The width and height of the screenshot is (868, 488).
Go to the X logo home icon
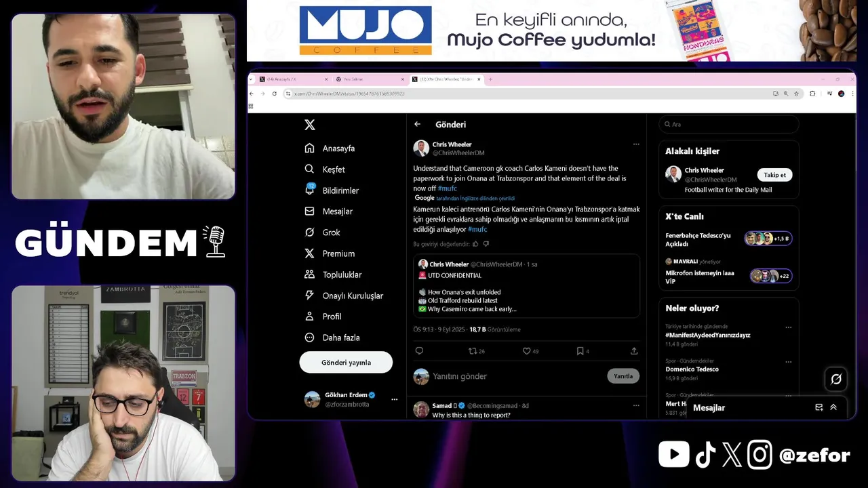(x=309, y=125)
